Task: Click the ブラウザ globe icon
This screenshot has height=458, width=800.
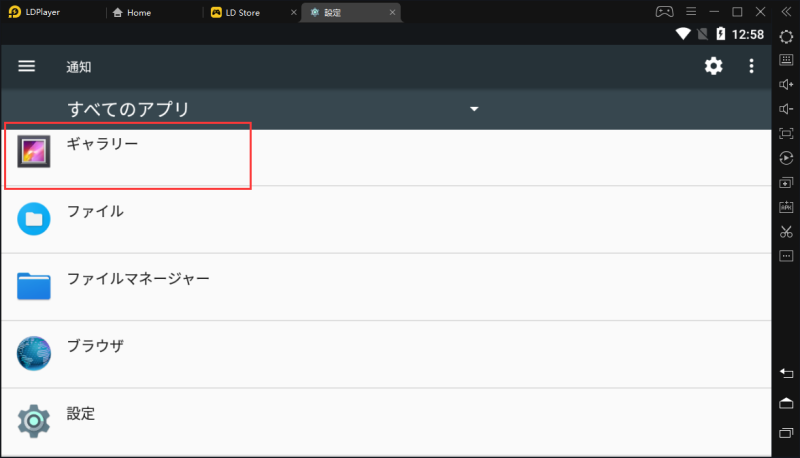Action: click(x=34, y=353)
